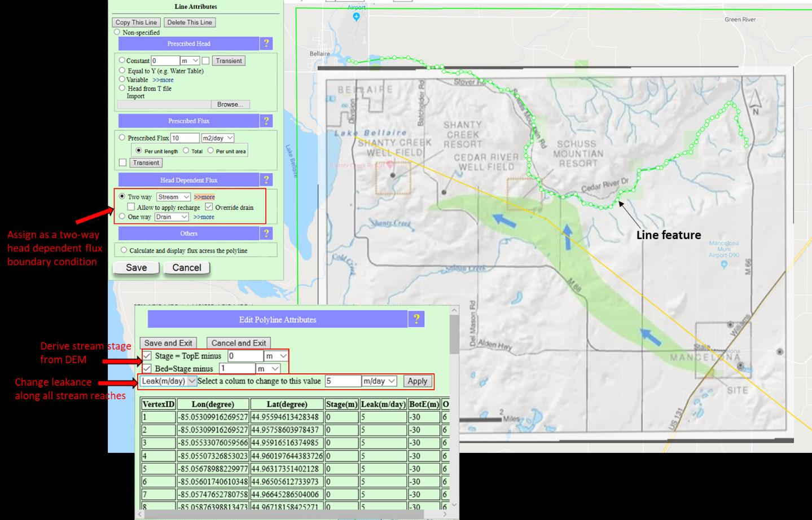The height and width of the screenshot is (520, 812).
Task: Open help for Prescribed Head section
Action: (266, 43)
